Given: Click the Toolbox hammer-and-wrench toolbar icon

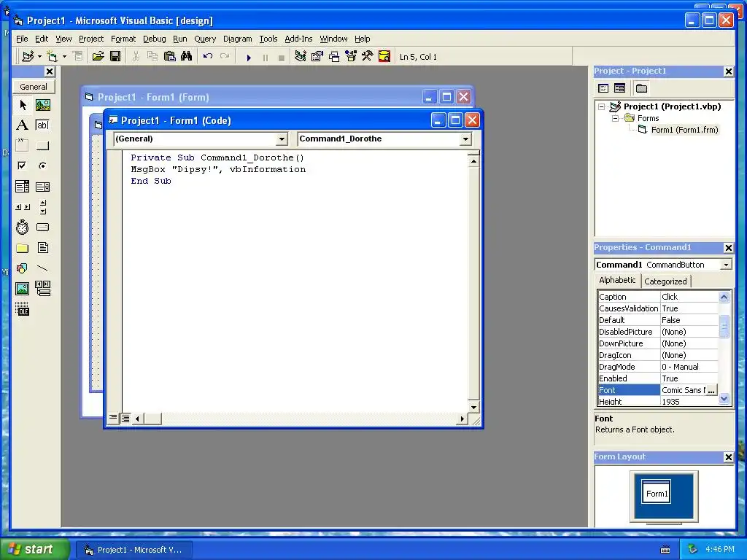Looking at the screenshot, I should point(368,57).
